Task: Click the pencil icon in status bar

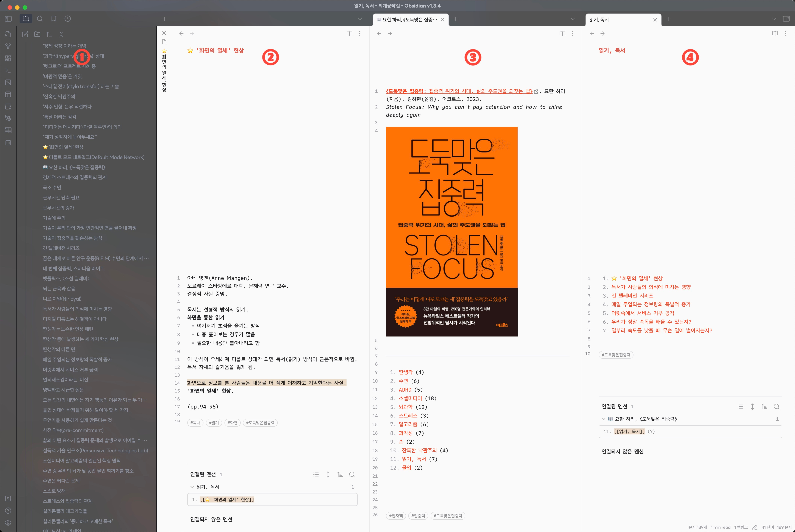Action: (x=755, y=527)
